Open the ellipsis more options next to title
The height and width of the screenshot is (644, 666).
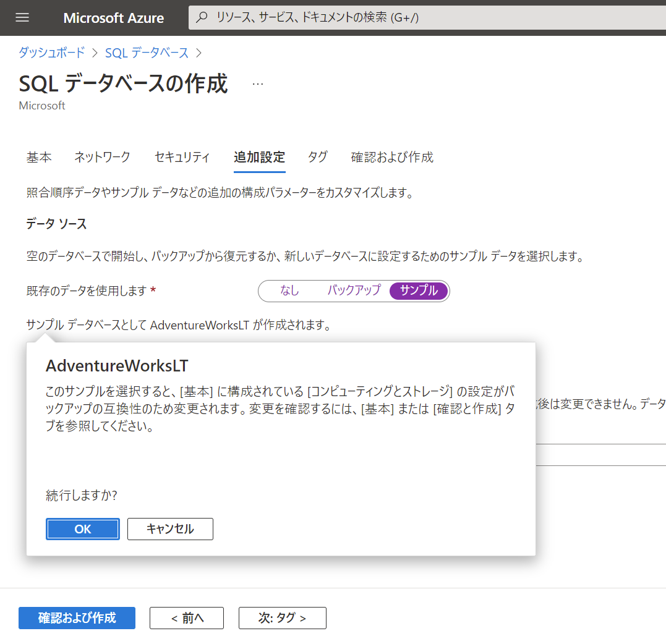257,84
